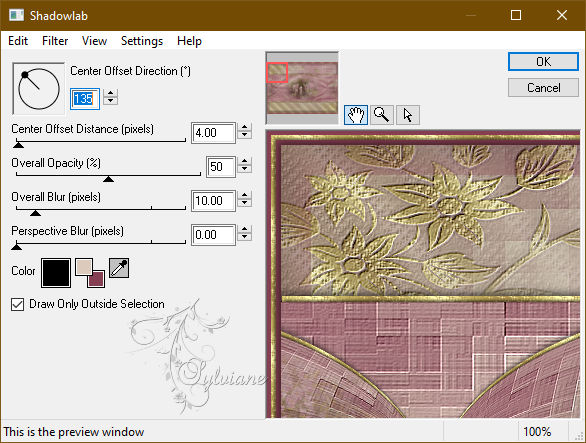Screen dimensions: 586x443
Task: Open the Filter menu
Action: (55, 41)
